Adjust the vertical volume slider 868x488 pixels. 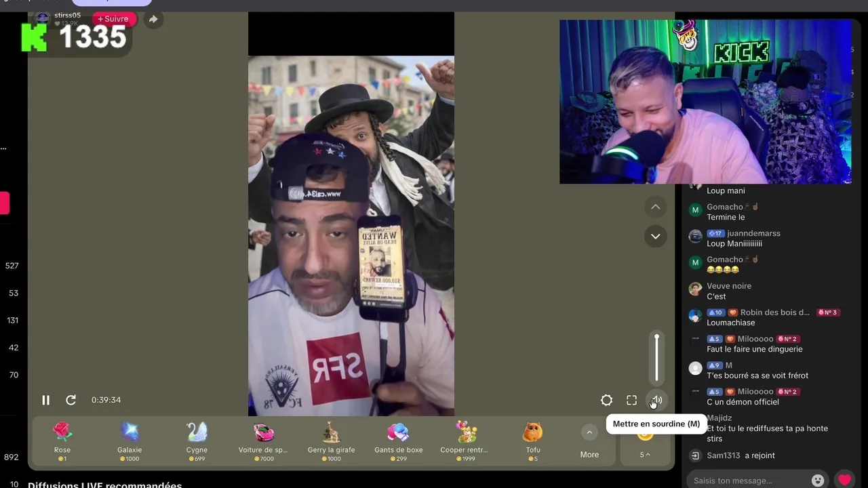[x=656, y=358]
